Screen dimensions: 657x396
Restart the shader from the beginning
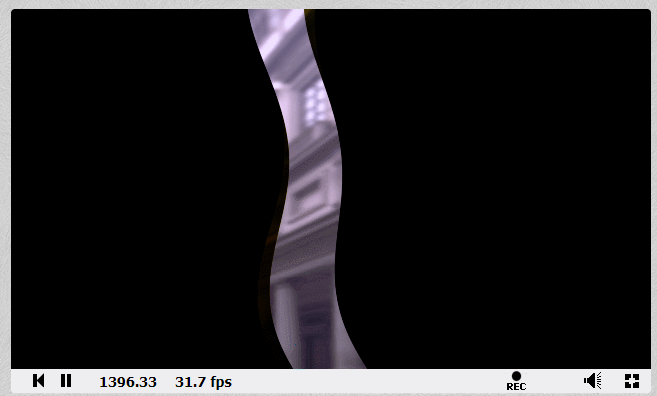coord(38,380)
